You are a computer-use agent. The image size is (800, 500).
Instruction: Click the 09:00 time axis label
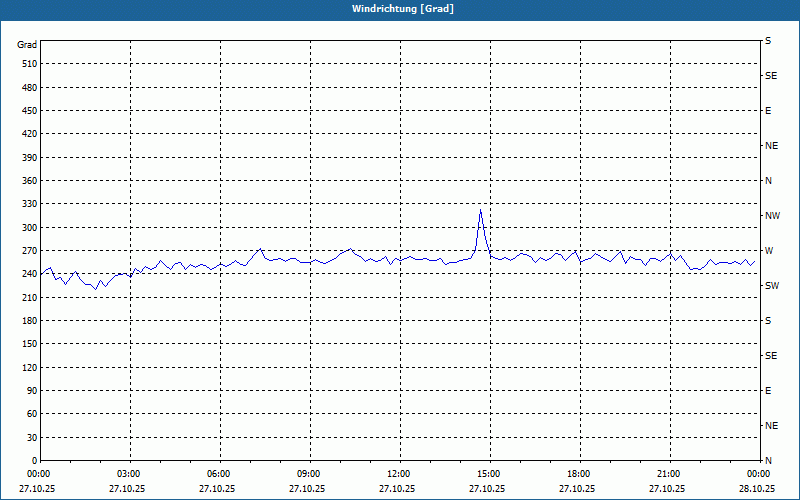tap(308, 474)
